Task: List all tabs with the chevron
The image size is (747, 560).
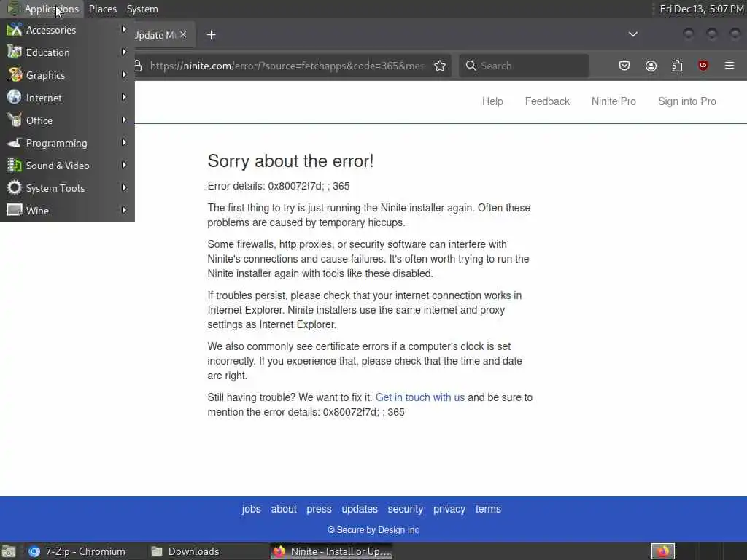Action: (x=633, y=34)
